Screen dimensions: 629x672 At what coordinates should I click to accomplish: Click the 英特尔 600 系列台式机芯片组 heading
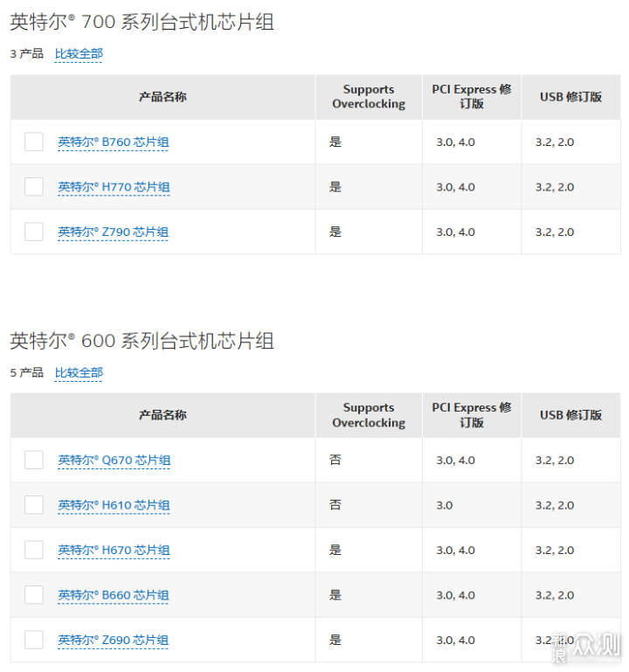click(142, 341)
